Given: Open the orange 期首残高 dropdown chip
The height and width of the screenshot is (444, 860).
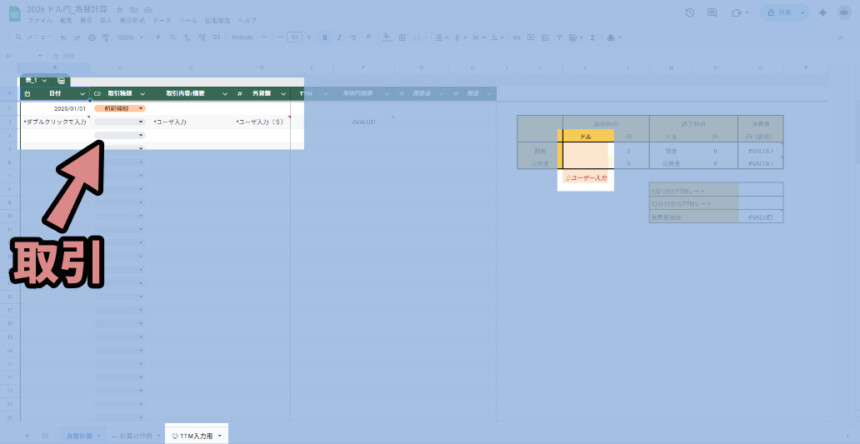Looking at the screenshot, I should pos(119,108).
